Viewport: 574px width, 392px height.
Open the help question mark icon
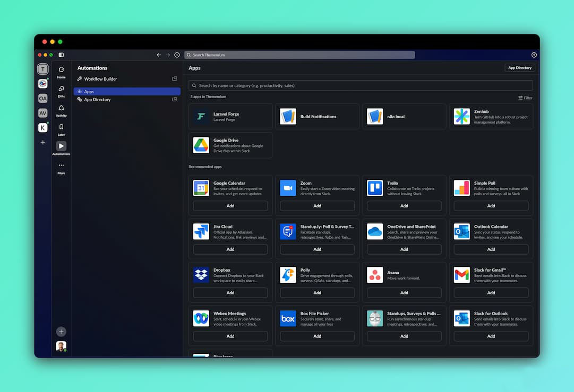click(534, 55)
